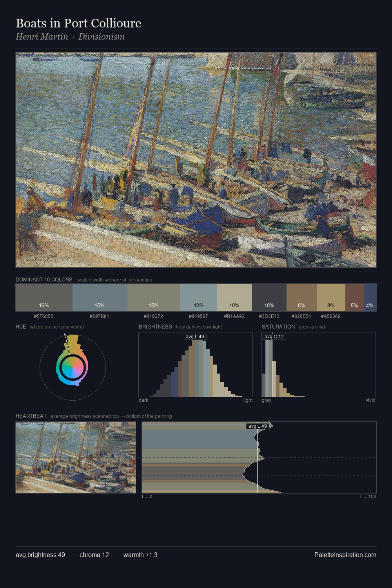Click 'how dark vs how light' caption
Image resolution: width=392 pixels, height=588 pixels.
(x=199, y=327)
